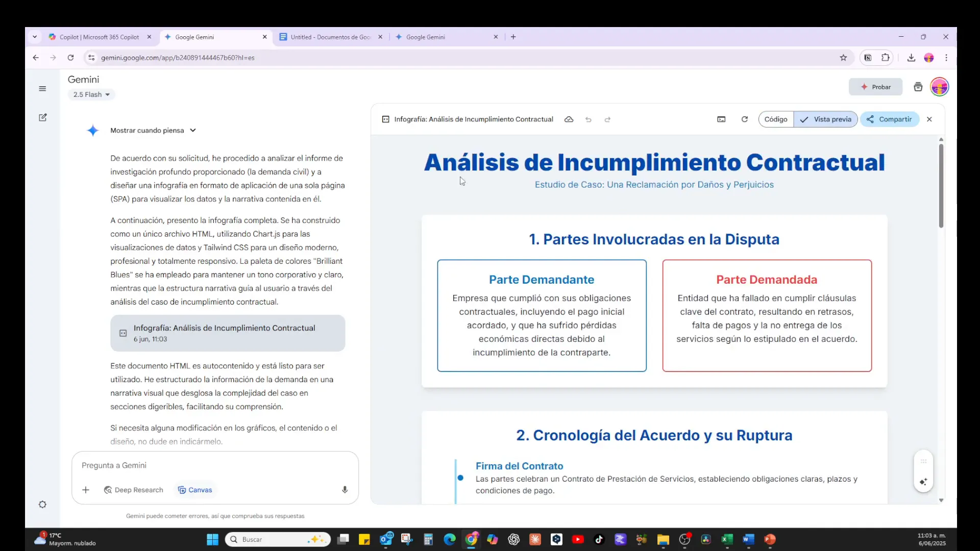The width and height of the screenshot is (980, 551).
Task: Open the browser tab search dropdown
Action: point(35,36)
